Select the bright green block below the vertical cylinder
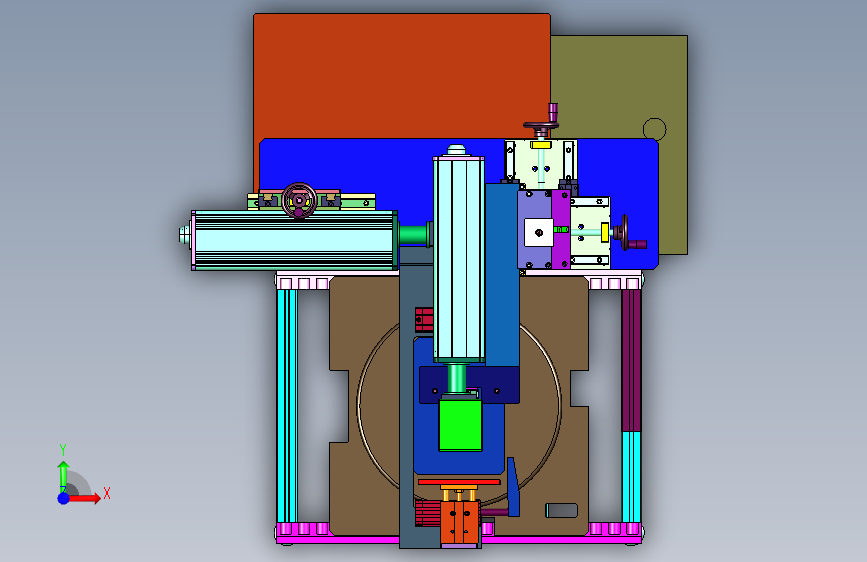 [x=460, y=425]
